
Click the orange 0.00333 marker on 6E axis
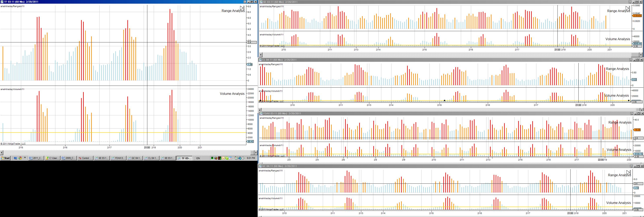point(637,16)
